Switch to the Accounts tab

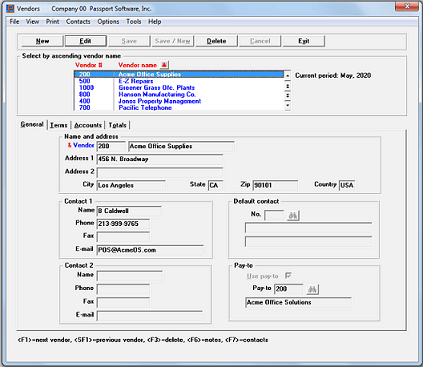pos(88,125)
